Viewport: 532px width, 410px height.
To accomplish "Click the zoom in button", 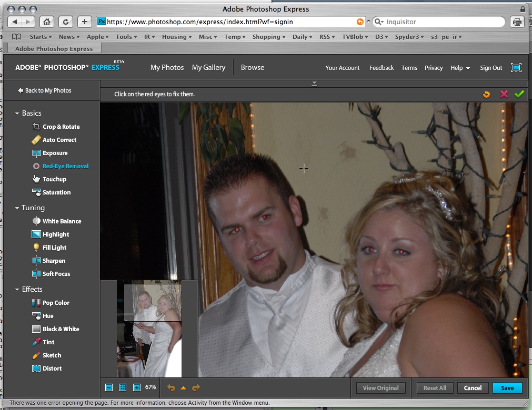I will tap(137, 387).
